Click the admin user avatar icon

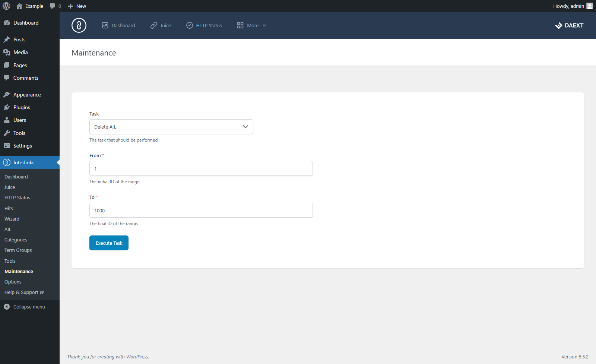[x=590, y=6]
